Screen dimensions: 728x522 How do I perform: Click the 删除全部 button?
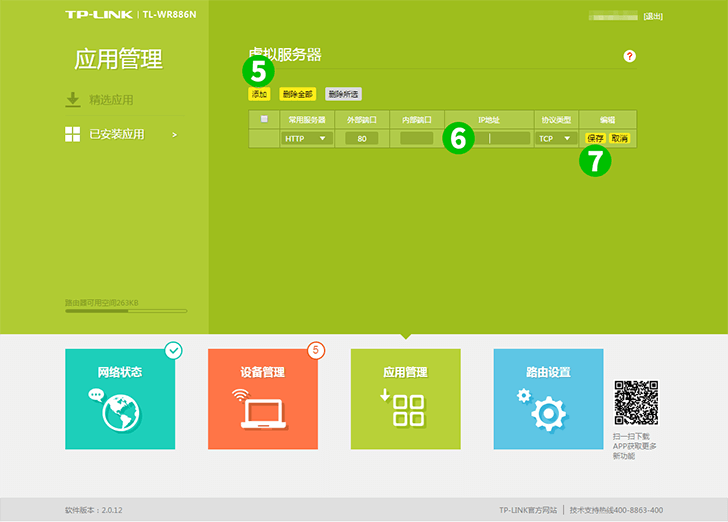pyautogui.click(x=298, y=94)
